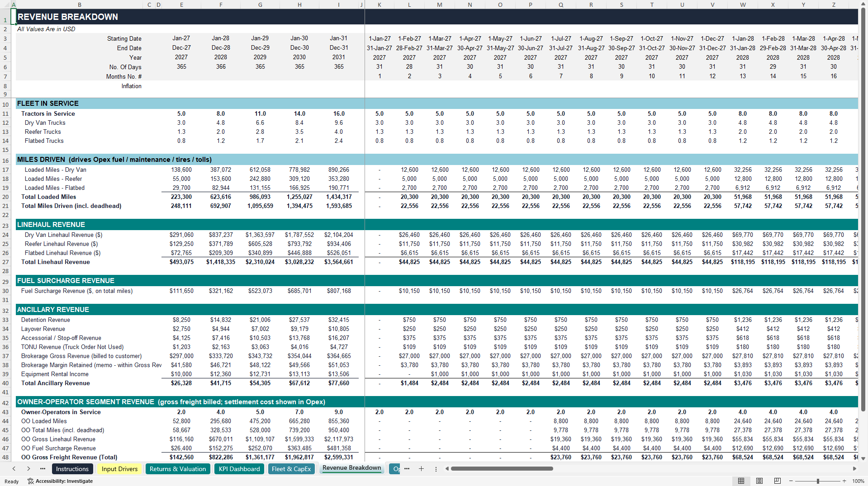Click the Reefer Trucks label

43,132
